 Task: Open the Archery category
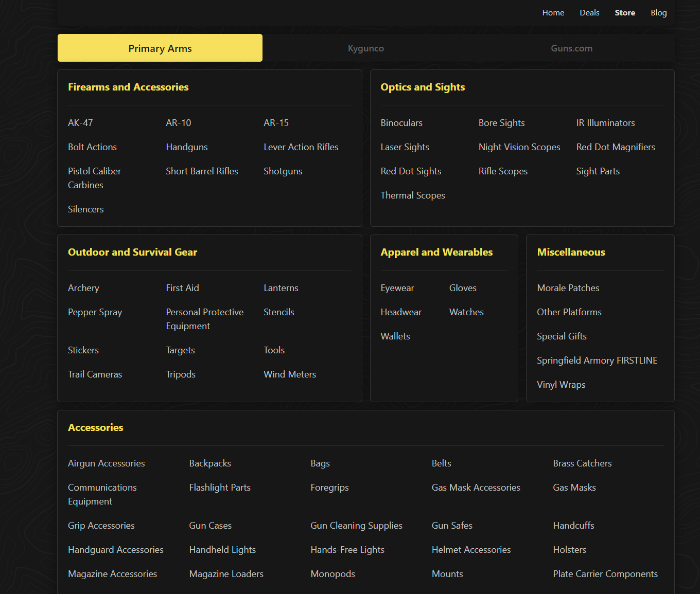83,288
